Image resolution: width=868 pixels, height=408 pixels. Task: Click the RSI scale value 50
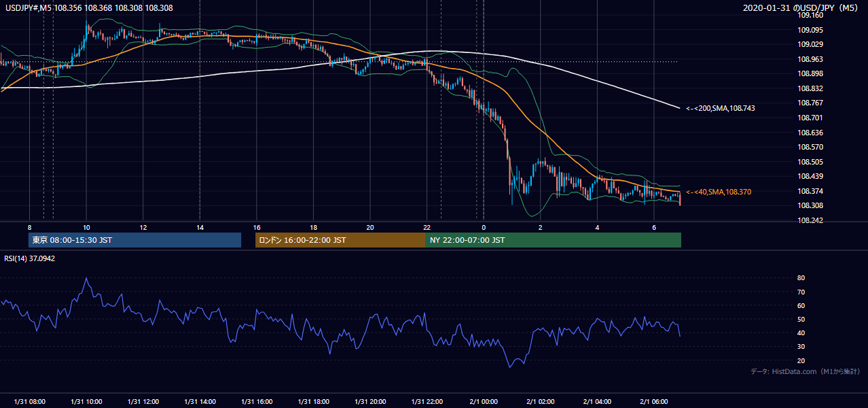(801, 320)
